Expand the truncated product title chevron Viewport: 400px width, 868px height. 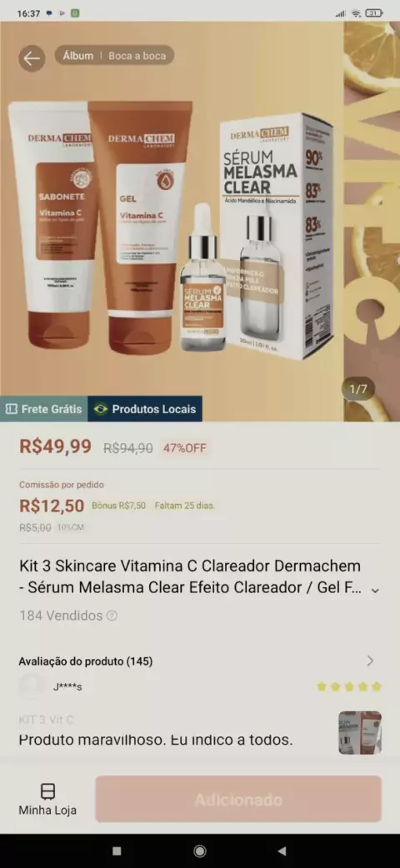(375, 590)
